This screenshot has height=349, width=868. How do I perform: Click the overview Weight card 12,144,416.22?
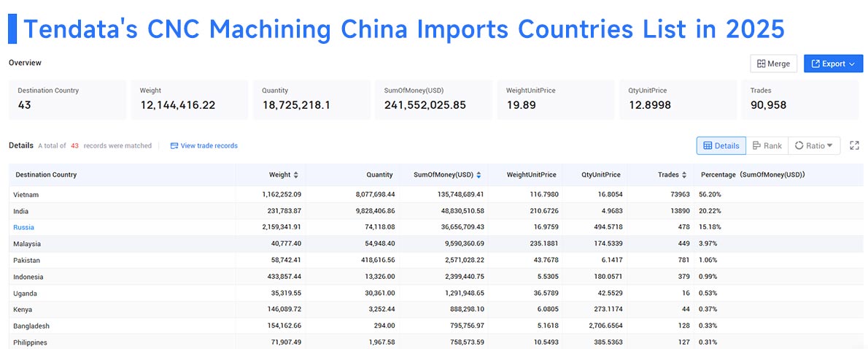190,100
